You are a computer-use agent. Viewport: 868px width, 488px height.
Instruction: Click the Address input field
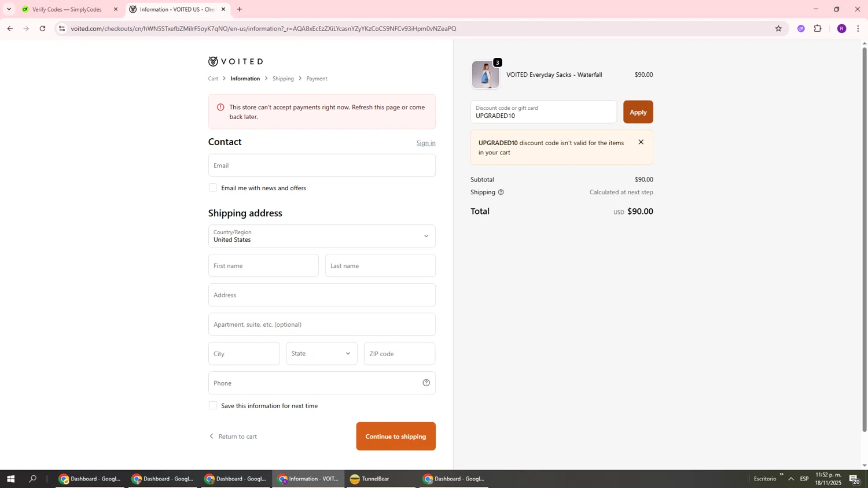pos(322,295)
